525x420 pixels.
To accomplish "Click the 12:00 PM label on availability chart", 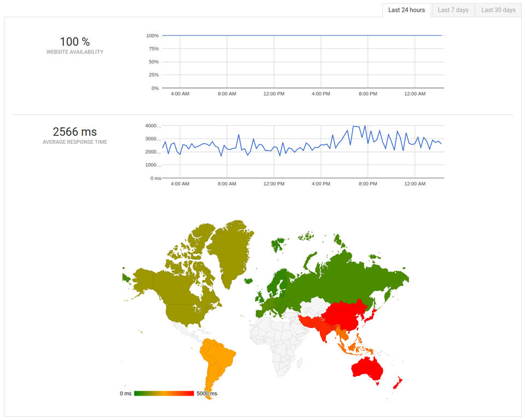I will point(274,94).
